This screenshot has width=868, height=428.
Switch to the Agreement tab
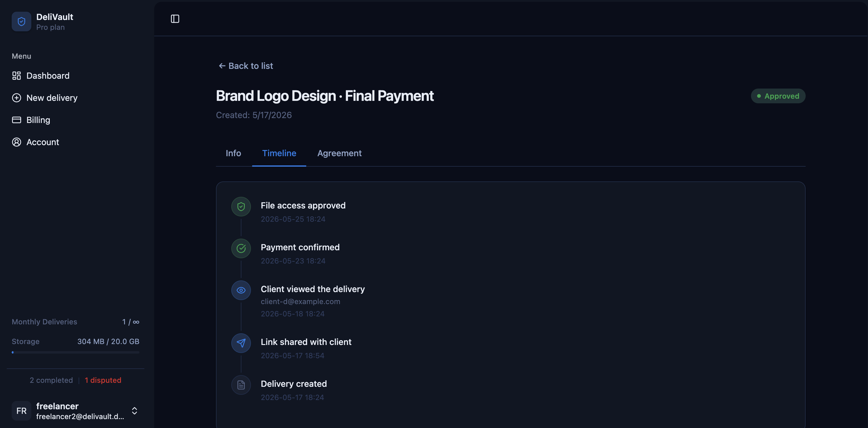pos(339,153)
